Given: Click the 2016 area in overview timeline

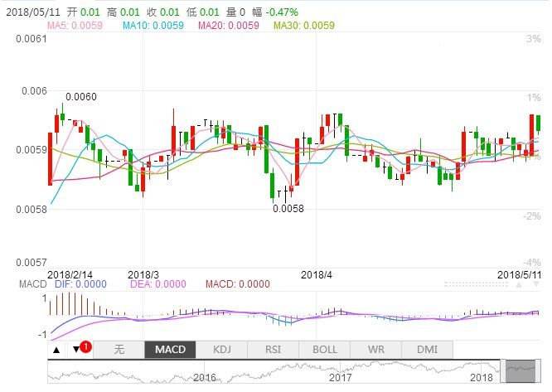Looking at the screenshot, I should point(205,378).
